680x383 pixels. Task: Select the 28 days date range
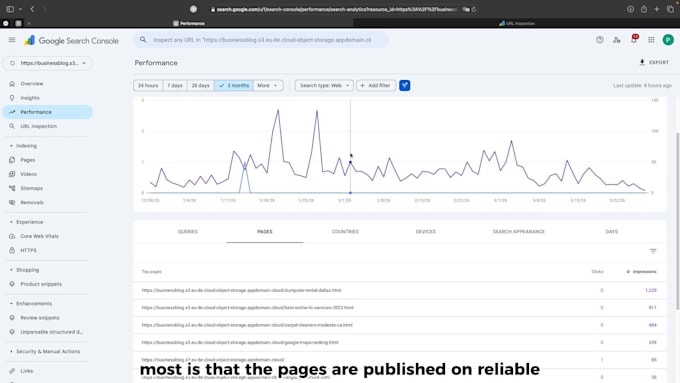pyautogui.click(x=200, y=85)
